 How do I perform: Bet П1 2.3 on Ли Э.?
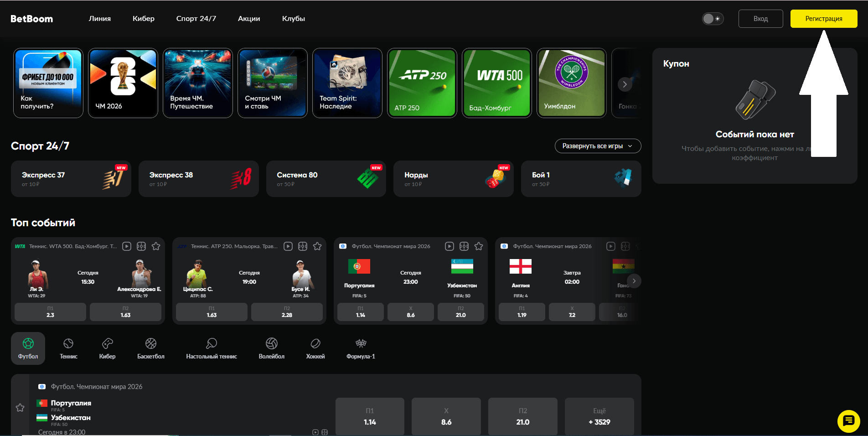point(50,312)
